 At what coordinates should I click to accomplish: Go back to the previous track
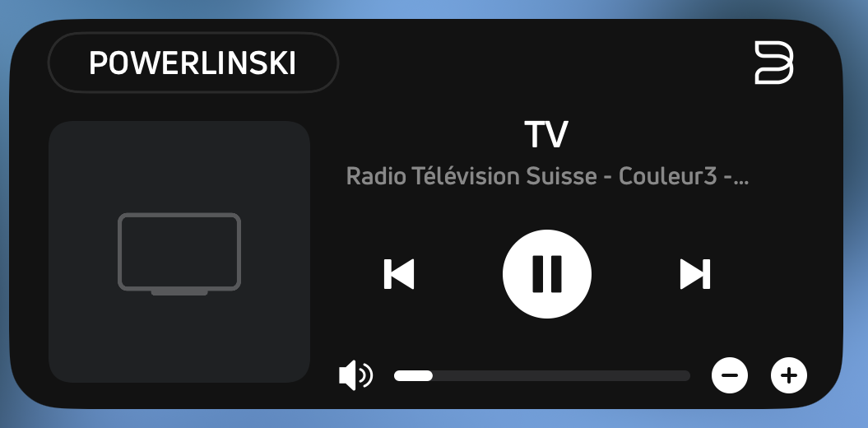[399, 274]
